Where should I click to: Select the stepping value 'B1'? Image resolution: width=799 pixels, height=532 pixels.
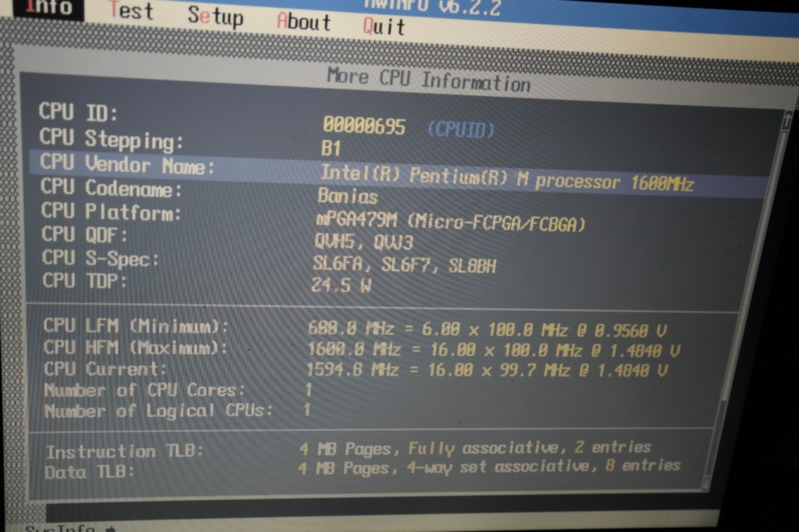coord(331,148)
